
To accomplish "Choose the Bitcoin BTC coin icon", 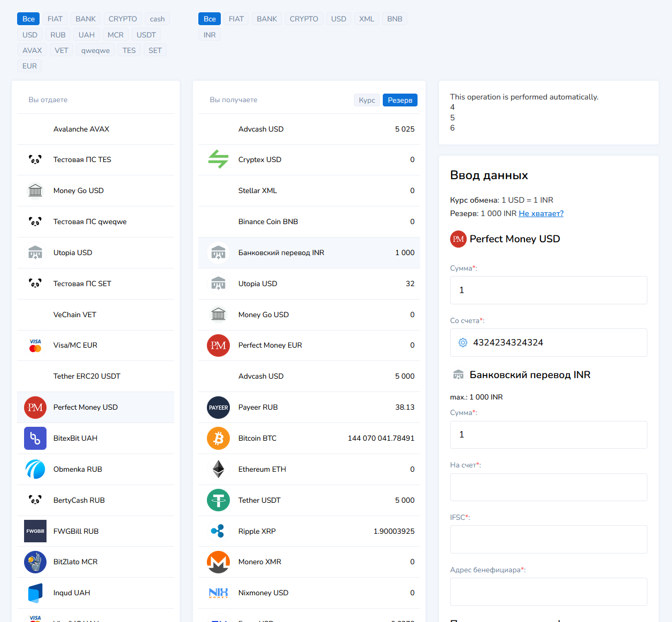I will click(x=218, y=439).
